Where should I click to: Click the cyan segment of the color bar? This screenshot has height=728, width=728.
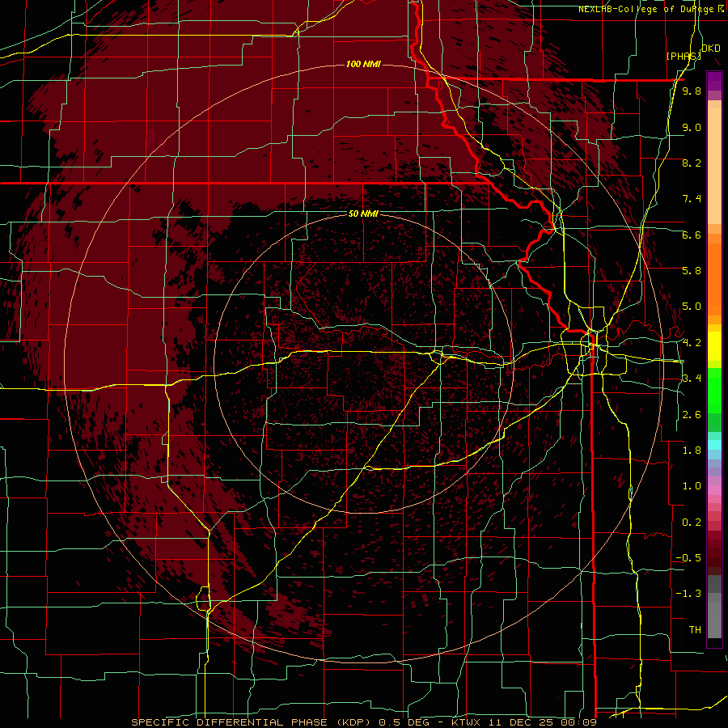(x=714, y=444)
